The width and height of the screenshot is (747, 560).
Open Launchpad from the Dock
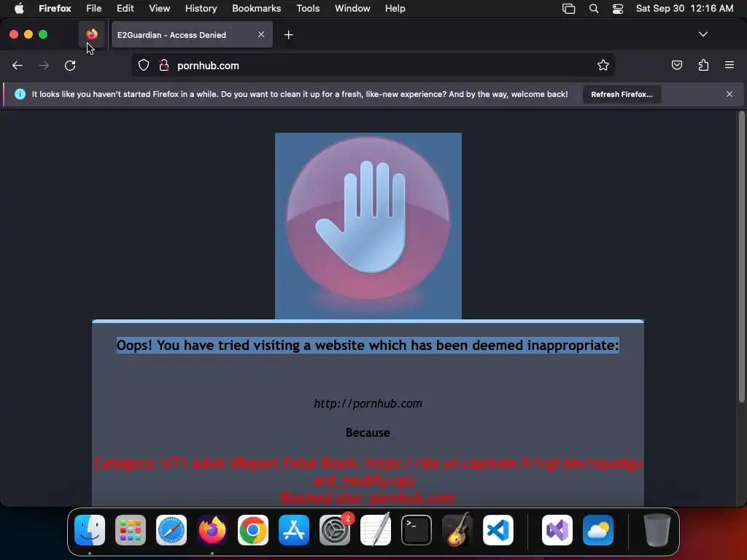tap(131, 530)
